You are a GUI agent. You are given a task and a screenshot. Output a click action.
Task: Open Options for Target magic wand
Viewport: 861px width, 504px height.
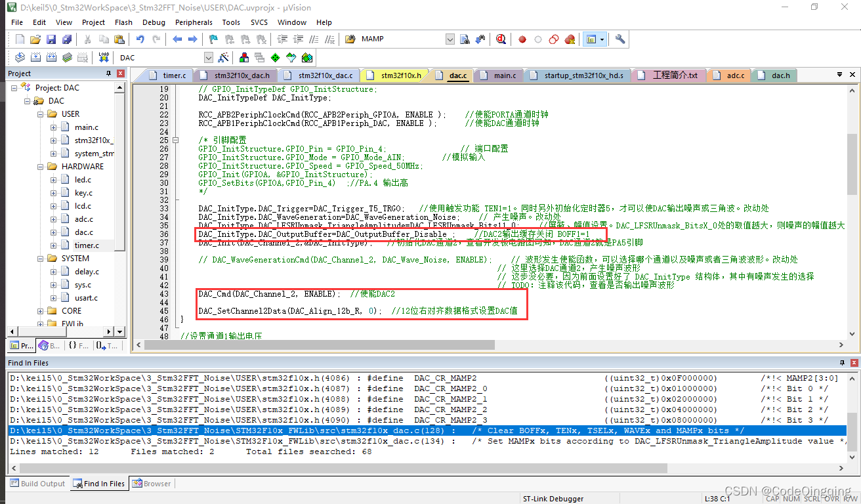224,58
